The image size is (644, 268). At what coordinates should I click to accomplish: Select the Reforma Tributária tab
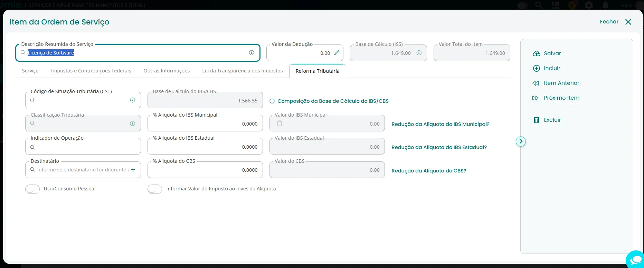click(x=318, y=71)
